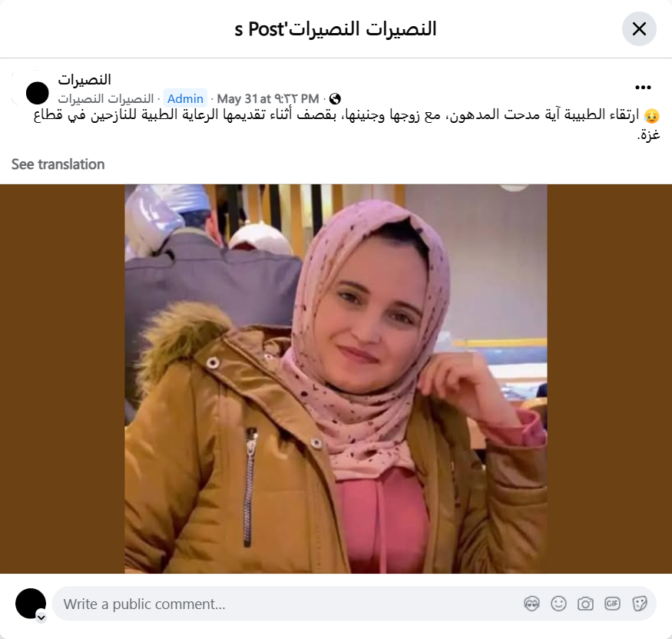Viewport: 672px width, 639px height.
Task: Expand the commenter identity switcher arrow
Action: pyautogui.click(x=41, y=617)
